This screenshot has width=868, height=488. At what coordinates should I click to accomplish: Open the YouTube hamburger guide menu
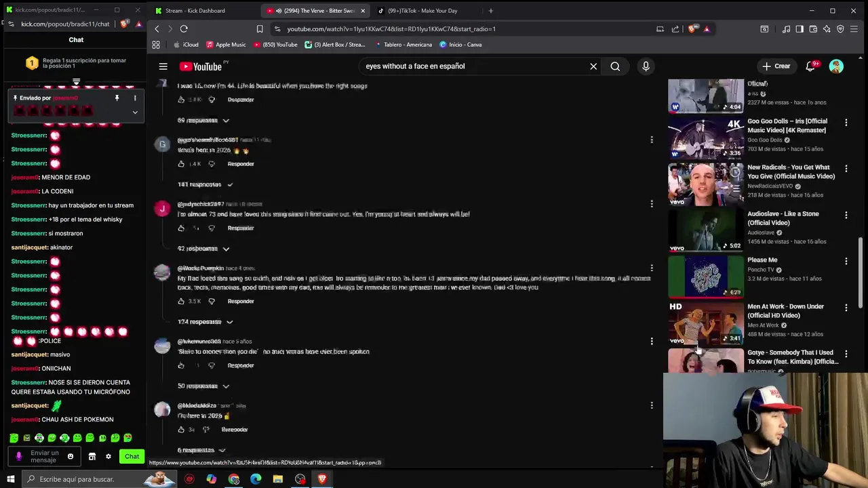163,66
